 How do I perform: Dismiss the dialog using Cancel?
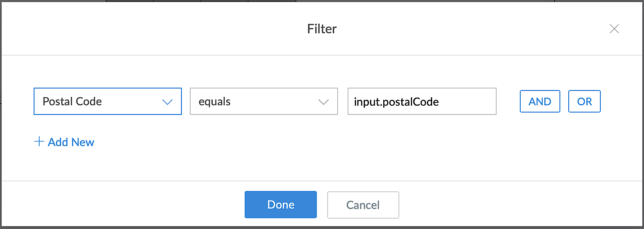pos(362,205)
